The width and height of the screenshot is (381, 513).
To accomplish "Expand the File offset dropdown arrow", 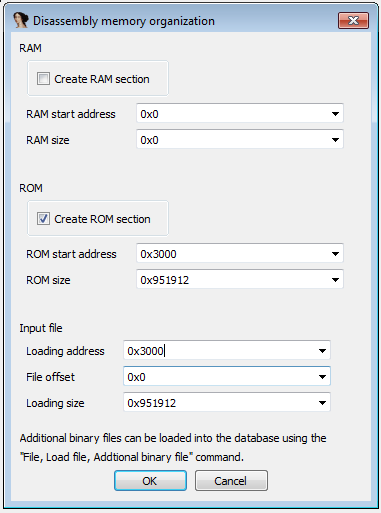I will pyautogui.click(x=322, y=377).
